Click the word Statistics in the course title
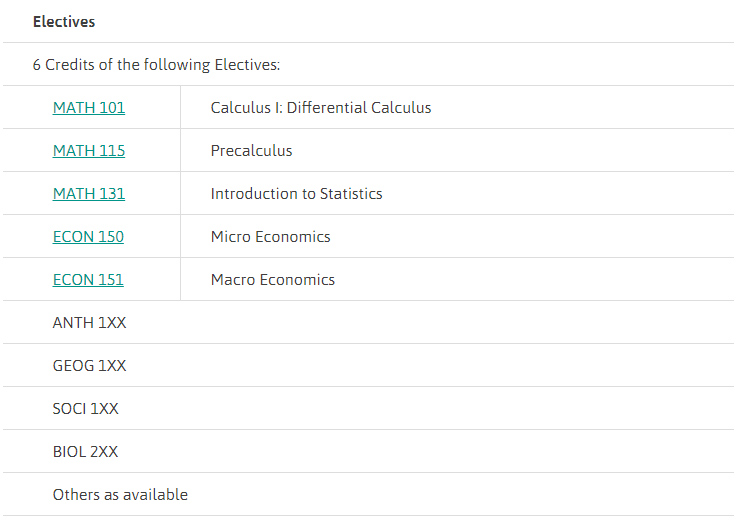 tap(351, 194)
